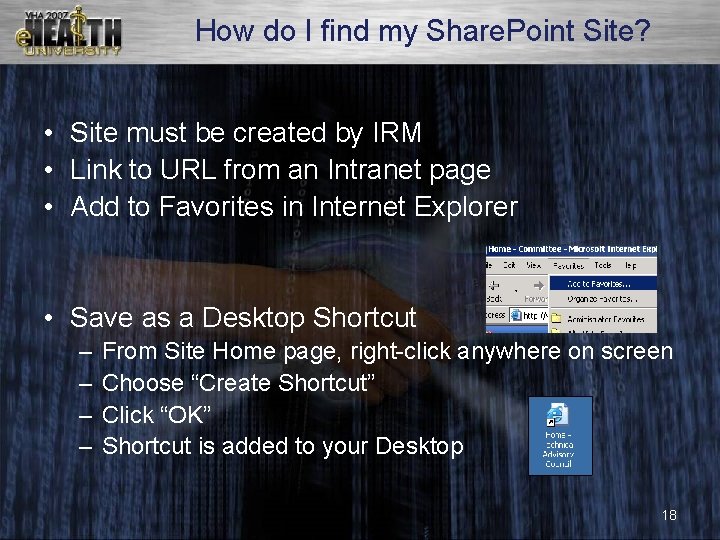Click the 'Site must be created by IRM' bullet
The height and width of the screenshot is (540, 720).
click(246, 133)
